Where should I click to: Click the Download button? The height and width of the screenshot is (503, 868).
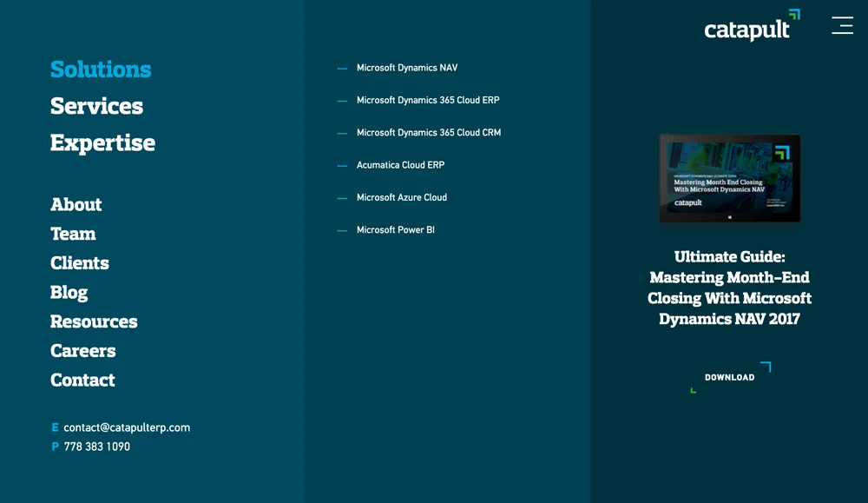point(730,377)
